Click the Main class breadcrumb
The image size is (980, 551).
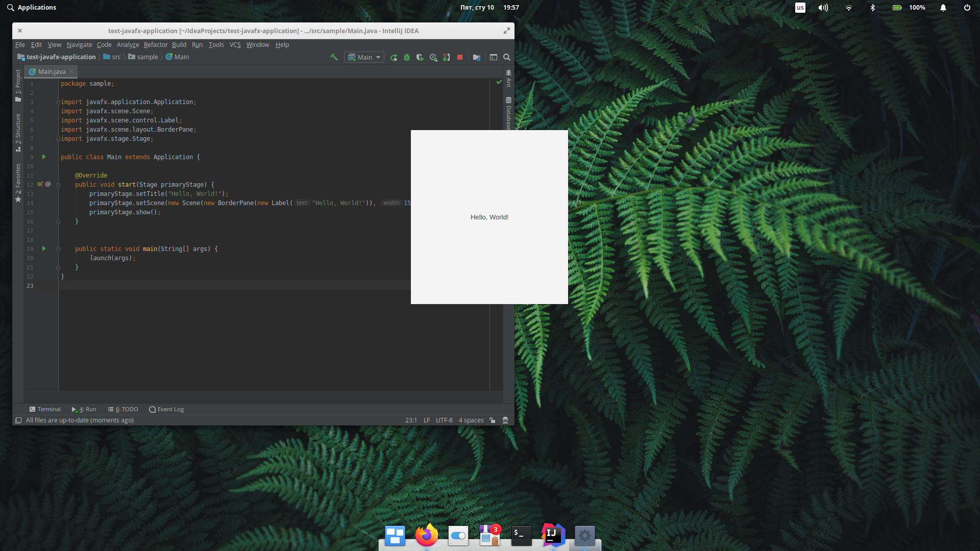(x=177, y=57)
